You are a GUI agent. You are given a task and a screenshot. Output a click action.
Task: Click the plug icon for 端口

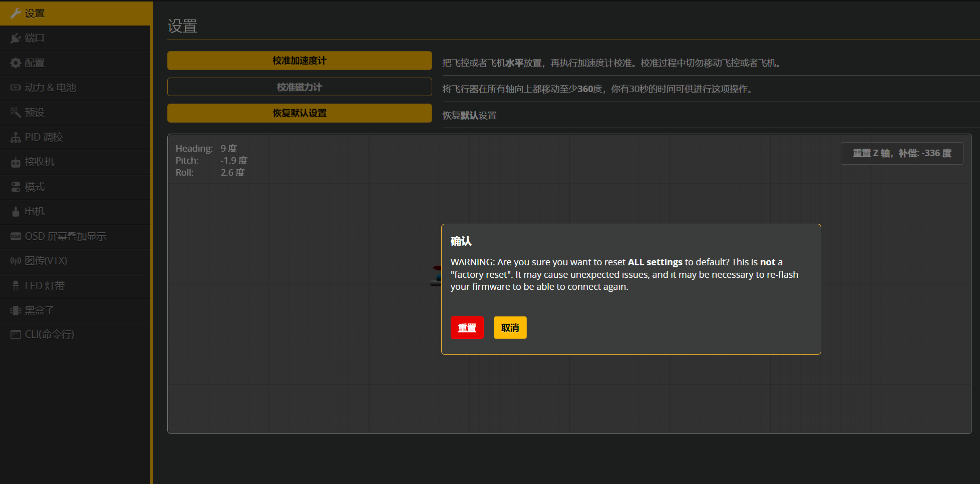(16, 38)
